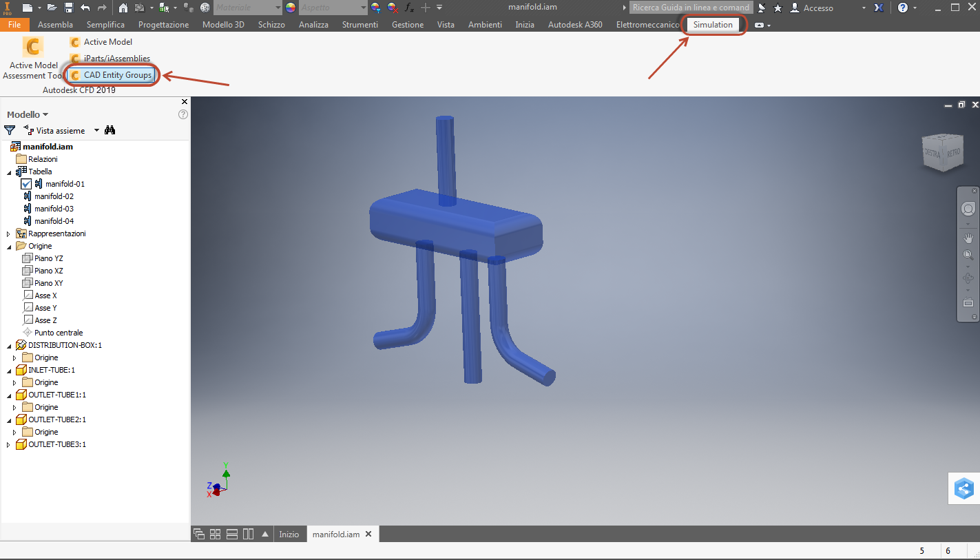Image resolution: width=980 pixels, height=560 pixels.
Task: Enable the manifold-01 table row checkbox
Action: [25, 183]
